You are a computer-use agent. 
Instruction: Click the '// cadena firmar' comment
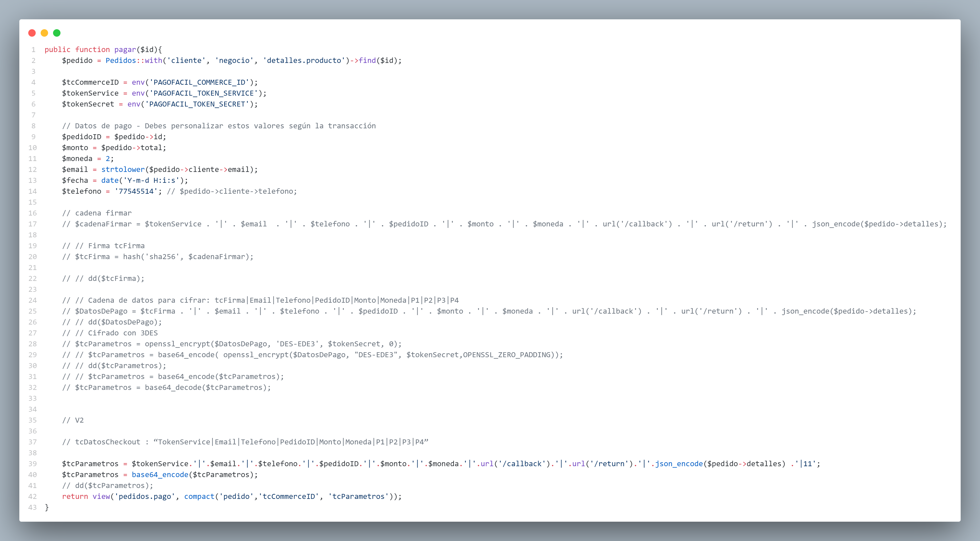click(97, 213)
